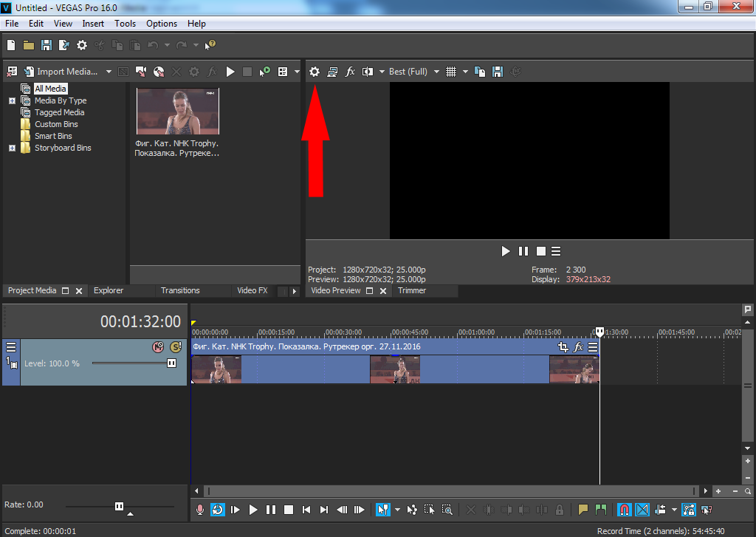The height and width of the screenshot is (537, 756).
Task: Open the Best (Full) preview quality dropdown
Action: (413, 72)
